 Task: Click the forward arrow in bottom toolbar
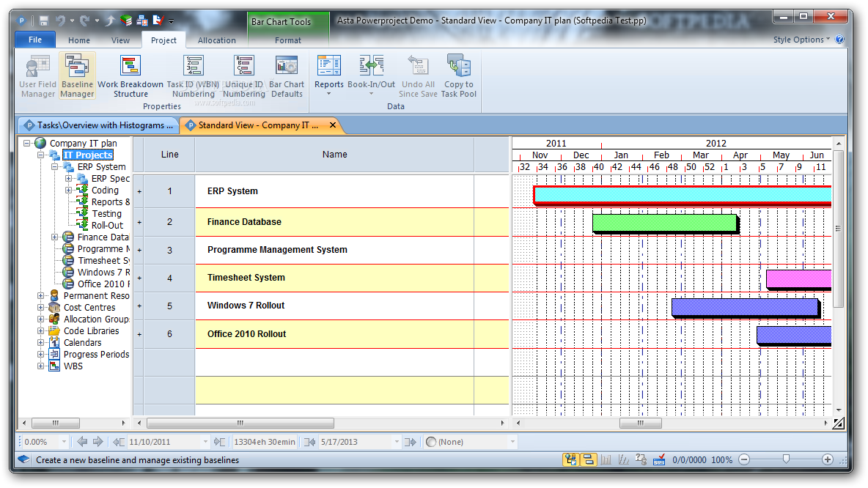point(98,442)
